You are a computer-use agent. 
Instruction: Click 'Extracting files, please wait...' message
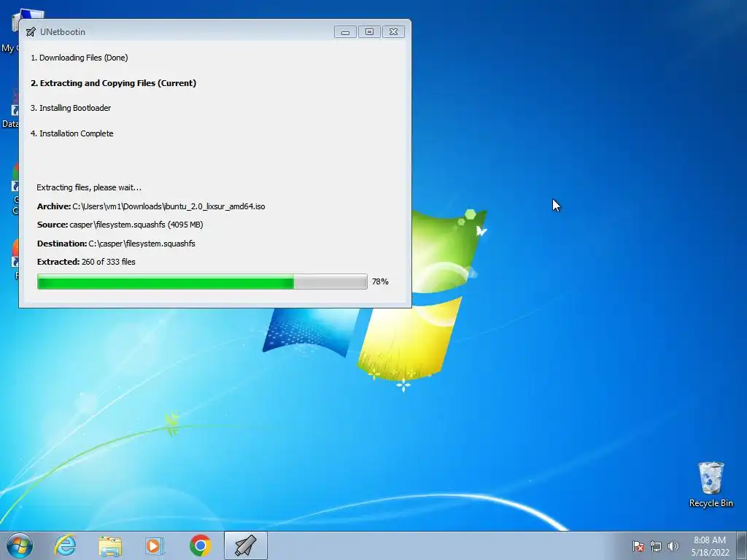pos(89,187)
